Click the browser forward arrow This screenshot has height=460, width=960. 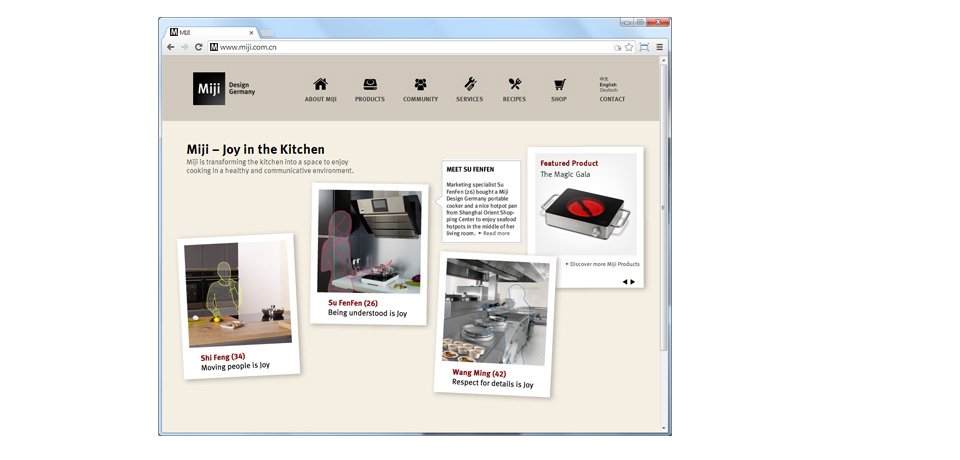[184, 47]
